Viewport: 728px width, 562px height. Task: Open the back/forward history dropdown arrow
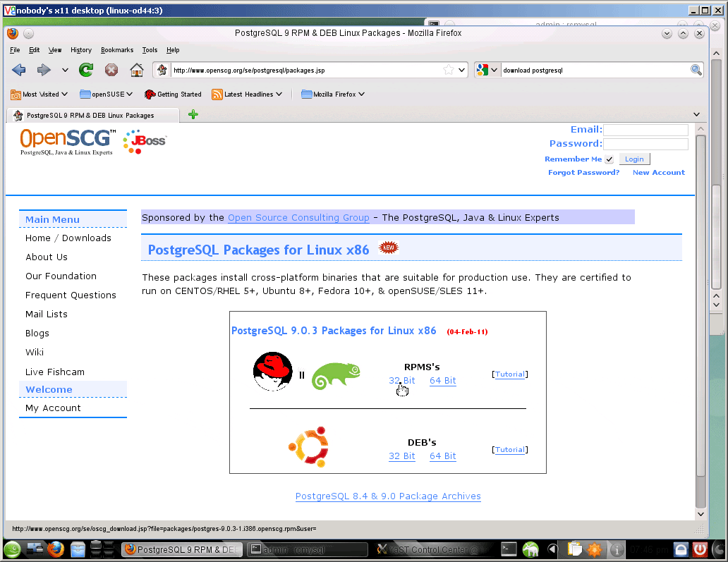[65, 70]
